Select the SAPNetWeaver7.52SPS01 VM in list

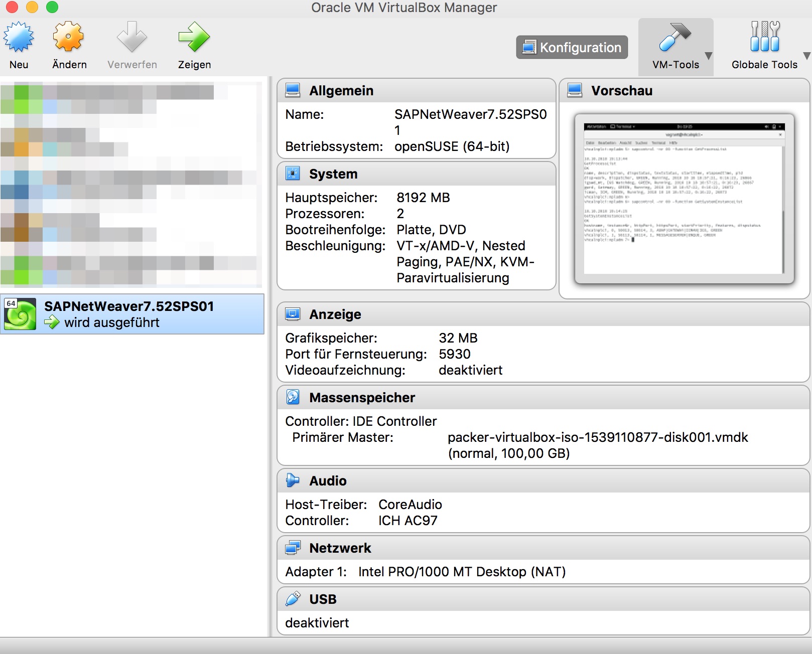coord(132,314)
